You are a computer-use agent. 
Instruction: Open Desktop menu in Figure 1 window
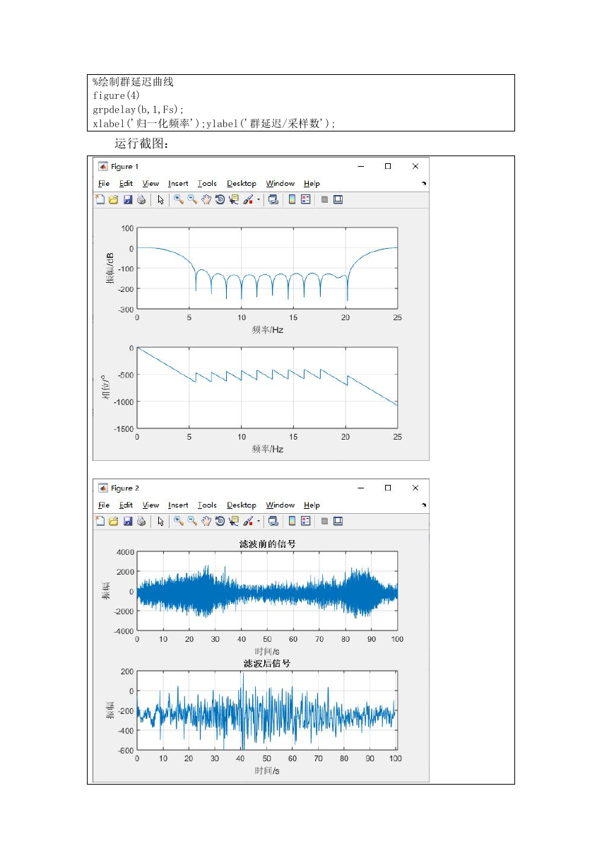(x=242, y=184)
